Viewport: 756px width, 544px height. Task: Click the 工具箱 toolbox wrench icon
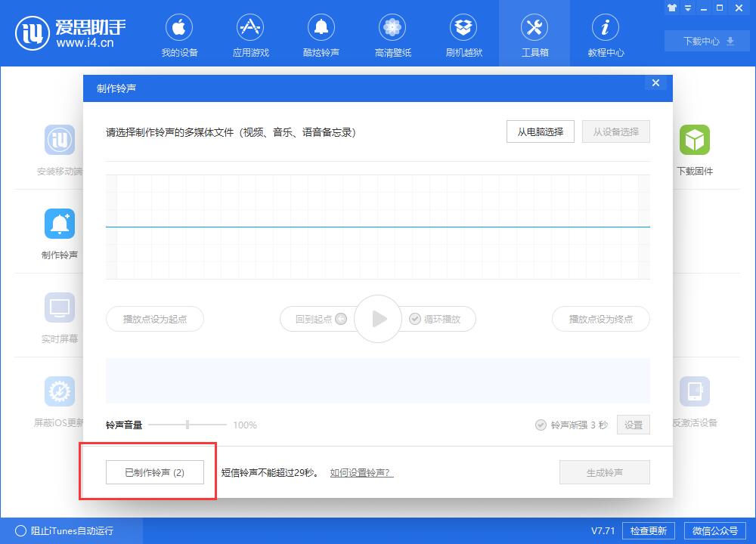tap(534, 26)
